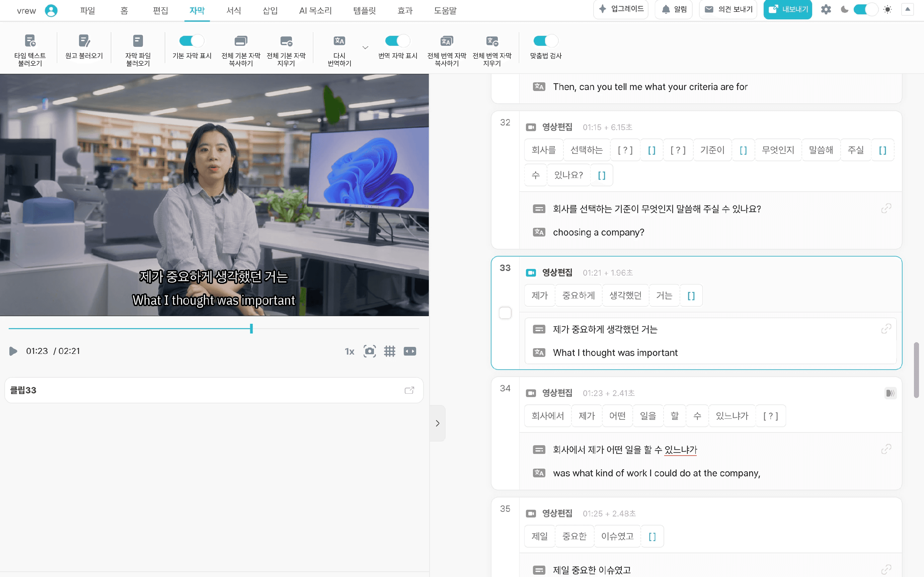Disable the 번역 자막 표시 switch

(x=397, y=41)
